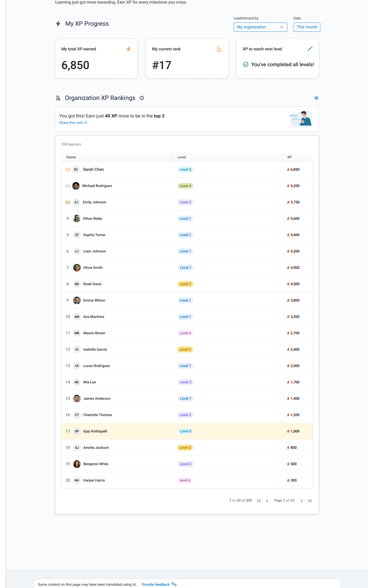
Task: Click Benjamin White's avatar picture
Action: coord(77,464)
